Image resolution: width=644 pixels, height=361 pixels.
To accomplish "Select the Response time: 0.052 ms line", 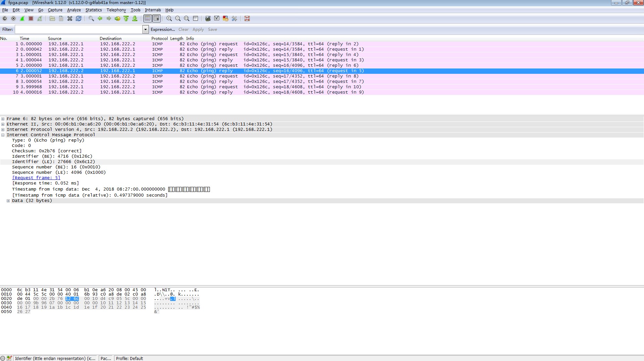I will [45, 183].
